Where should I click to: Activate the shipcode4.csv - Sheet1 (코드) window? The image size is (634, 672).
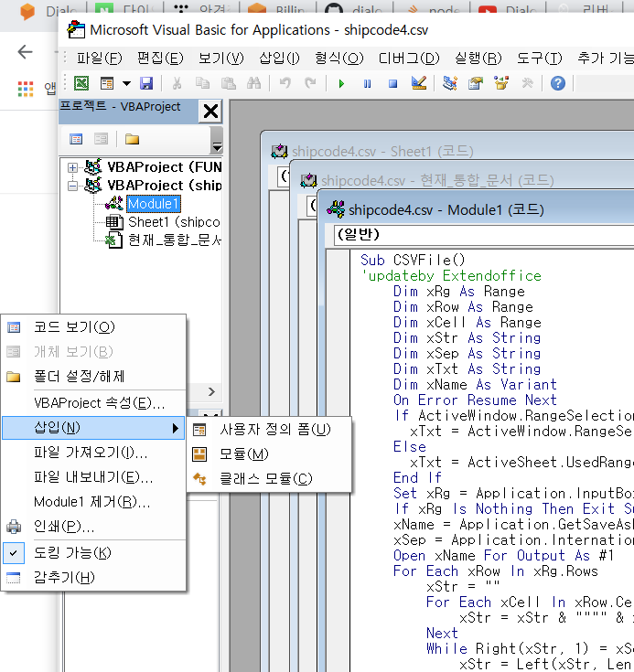coord(382,151)
